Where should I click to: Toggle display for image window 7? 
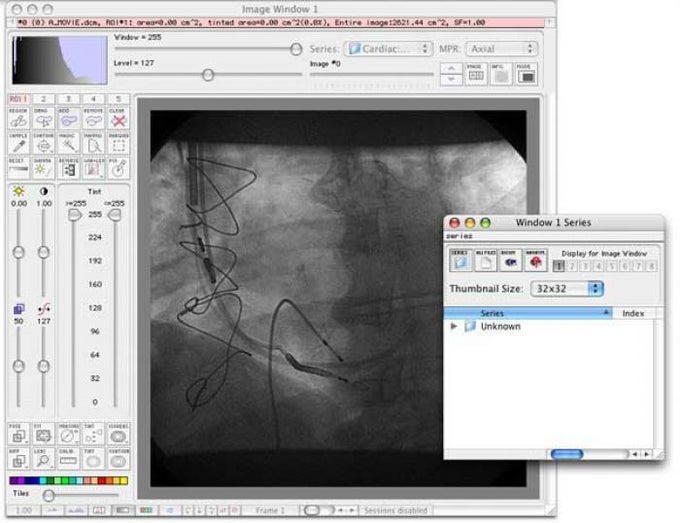pos(638,266)
